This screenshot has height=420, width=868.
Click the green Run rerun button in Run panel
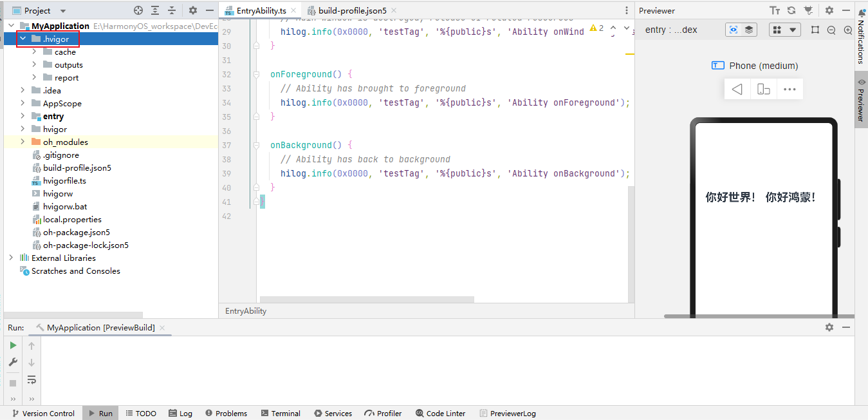point(13,345)
